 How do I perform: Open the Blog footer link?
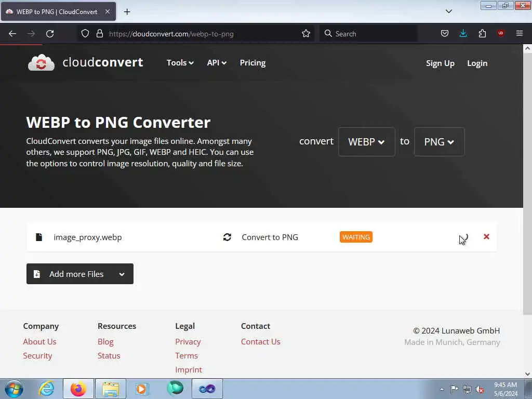click(105, 342)
